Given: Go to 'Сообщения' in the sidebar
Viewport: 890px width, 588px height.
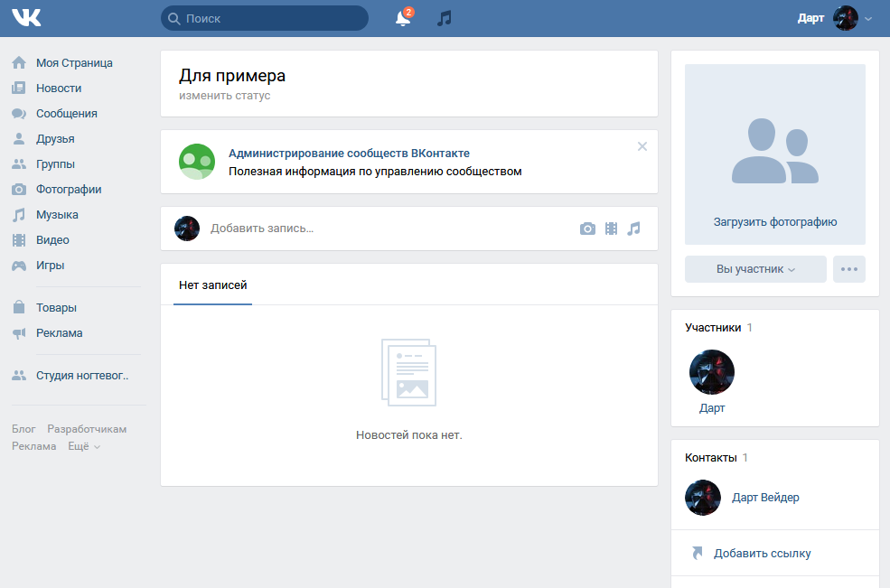Looking at the screenshot, I should click(x=66, y=114).
